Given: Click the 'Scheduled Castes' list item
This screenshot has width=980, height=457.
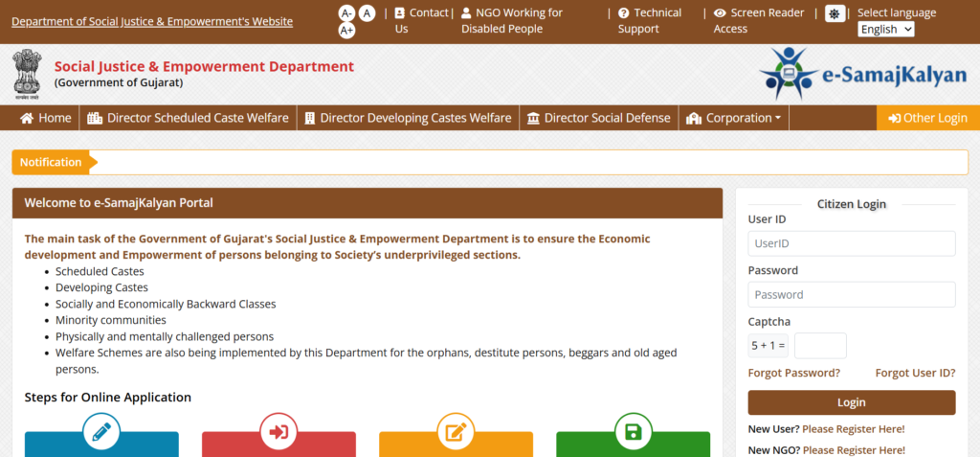Looking at the screenshot, I should click(x=100, y=272).
